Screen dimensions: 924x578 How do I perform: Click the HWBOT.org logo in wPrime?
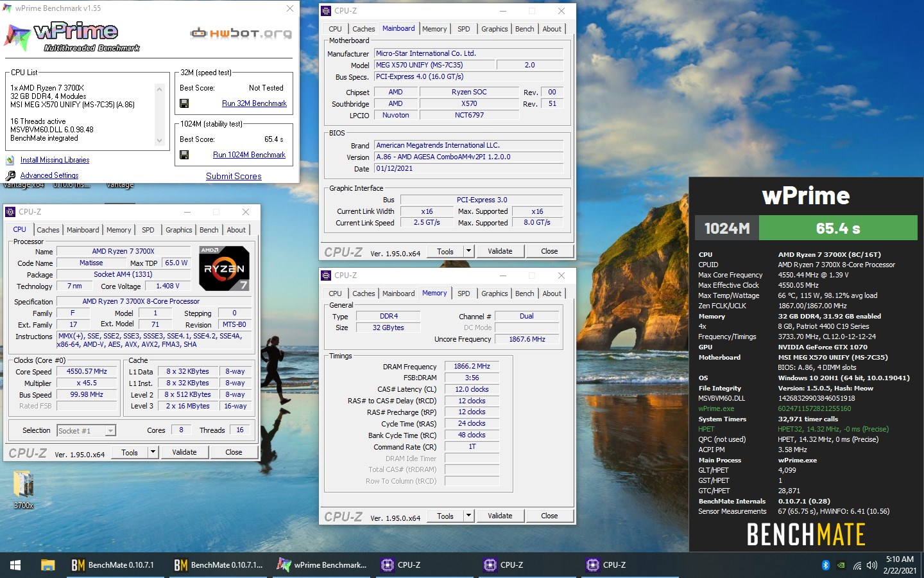pyautogui.click(x=241, y=33)
